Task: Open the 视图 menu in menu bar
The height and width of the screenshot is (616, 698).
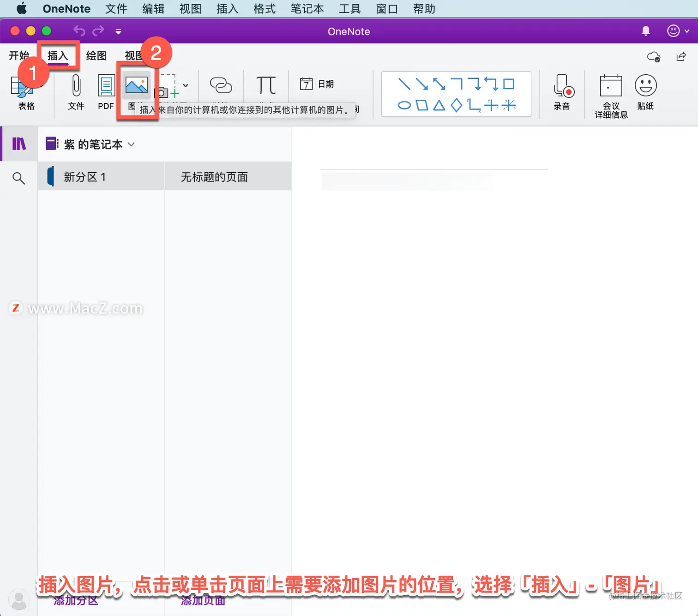Action: 190,9
